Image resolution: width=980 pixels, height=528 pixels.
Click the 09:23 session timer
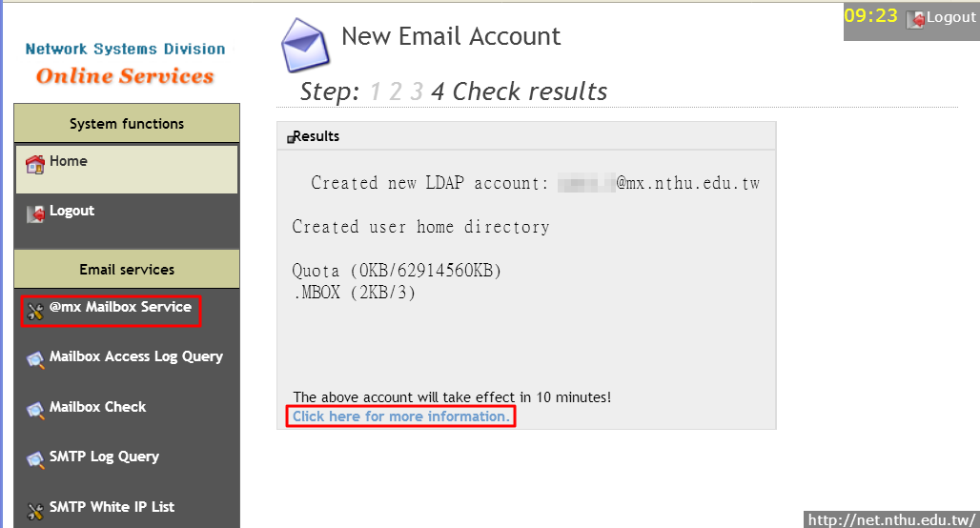point(870,16)
